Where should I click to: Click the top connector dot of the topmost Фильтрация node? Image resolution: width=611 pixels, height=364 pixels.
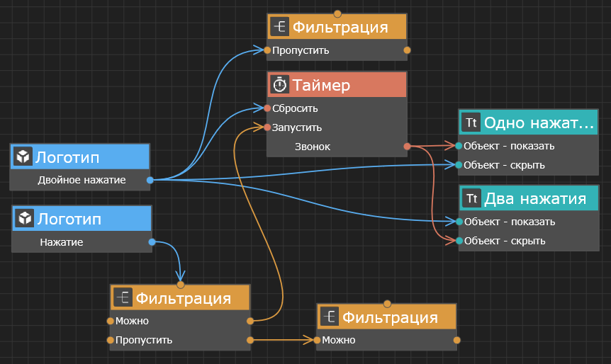[x=337, y=13]
